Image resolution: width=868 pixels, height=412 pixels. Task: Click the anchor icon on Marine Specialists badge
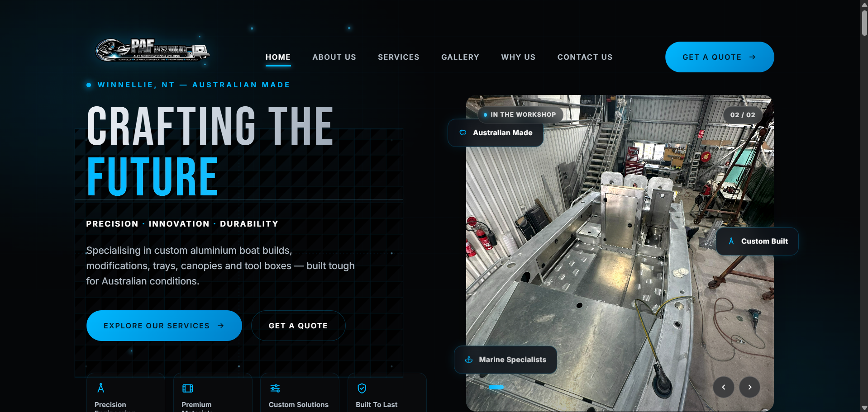tap(469, 360)
